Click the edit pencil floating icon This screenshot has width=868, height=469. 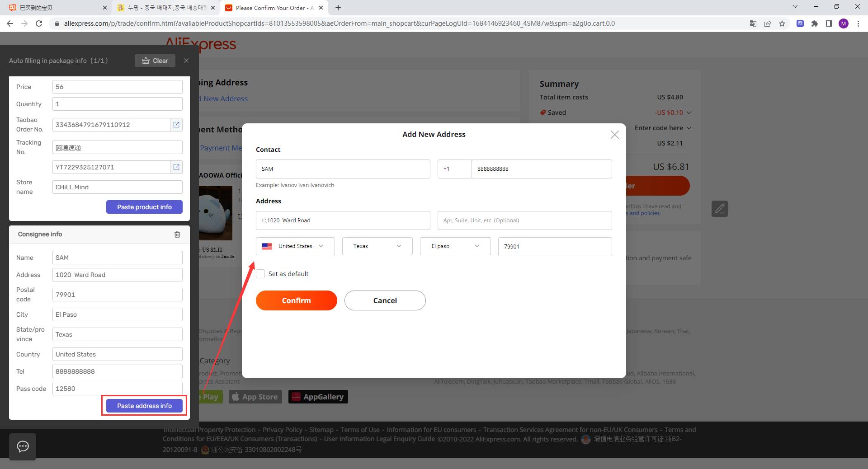[719, 209]
